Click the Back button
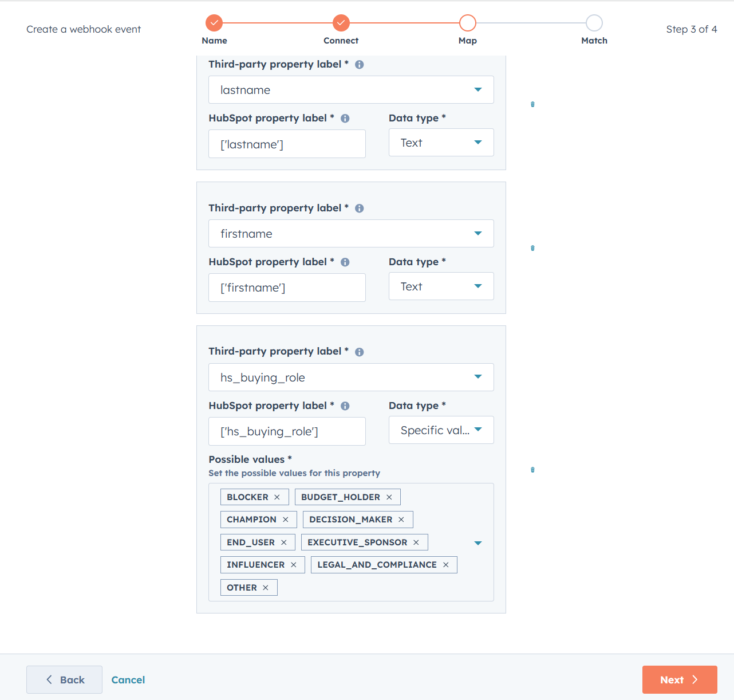The width and height of the screenshot is (734, 700). (x=64, y=679)
